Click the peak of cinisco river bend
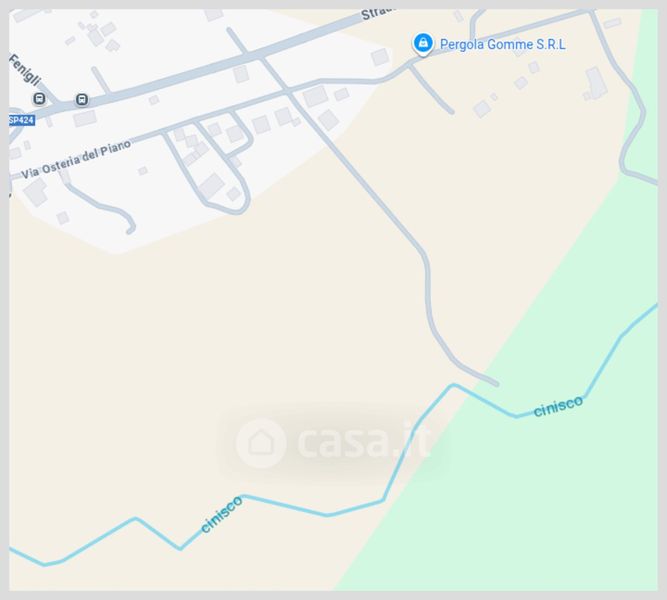The height and width of the screenshot is (600, 667). tap(453, 386)
